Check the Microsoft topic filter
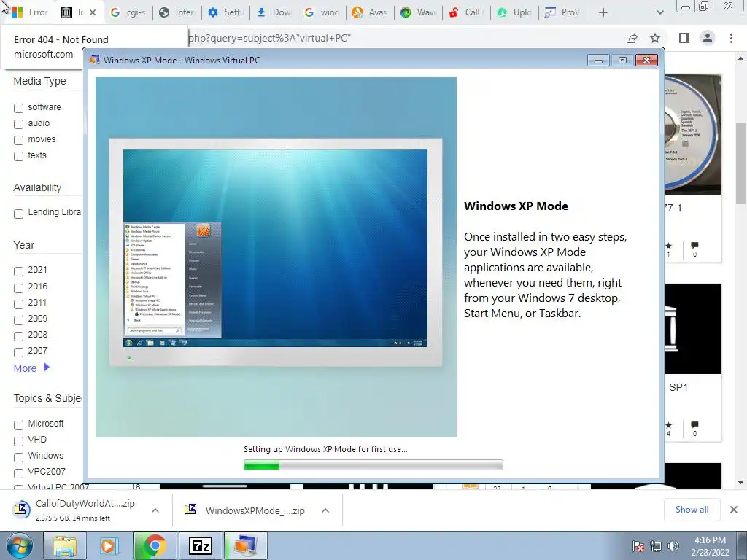747x560 pixels. click(18, 425)
